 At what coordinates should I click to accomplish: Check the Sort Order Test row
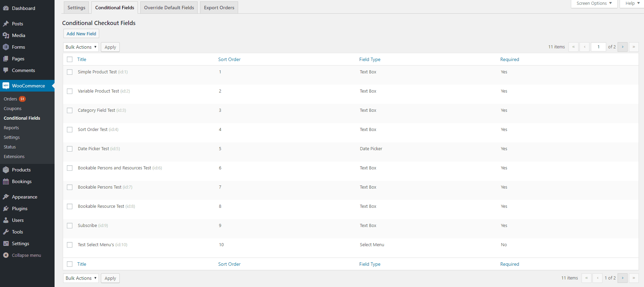[70, 130]
